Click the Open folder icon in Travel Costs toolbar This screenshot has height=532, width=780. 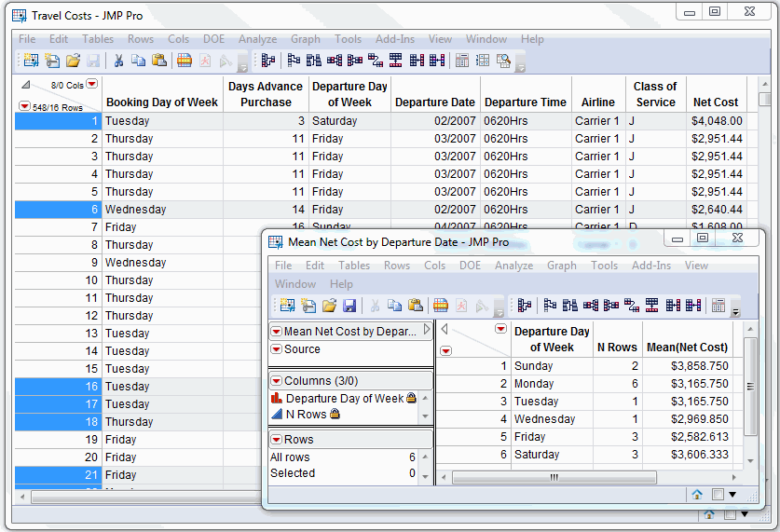point(73,61)
